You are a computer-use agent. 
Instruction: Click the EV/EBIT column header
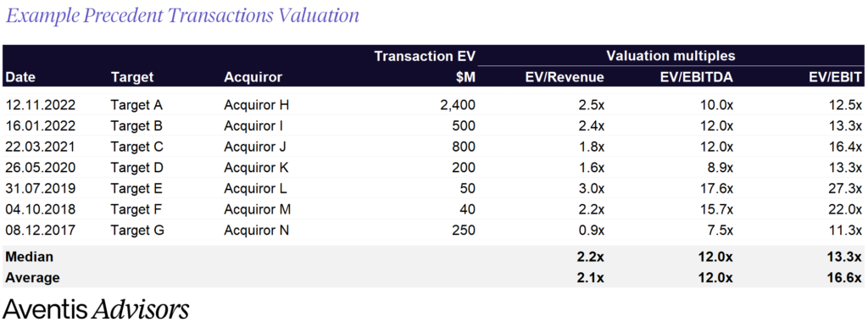(x=835, y=77)
